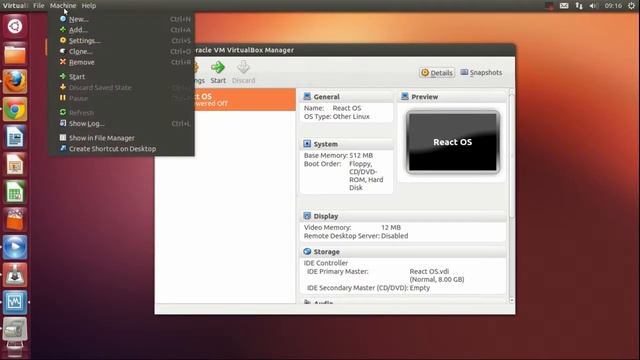This screenshot has width=640, height=360.
Task: Click the red Remove X icon
Action: pos(63,62)
